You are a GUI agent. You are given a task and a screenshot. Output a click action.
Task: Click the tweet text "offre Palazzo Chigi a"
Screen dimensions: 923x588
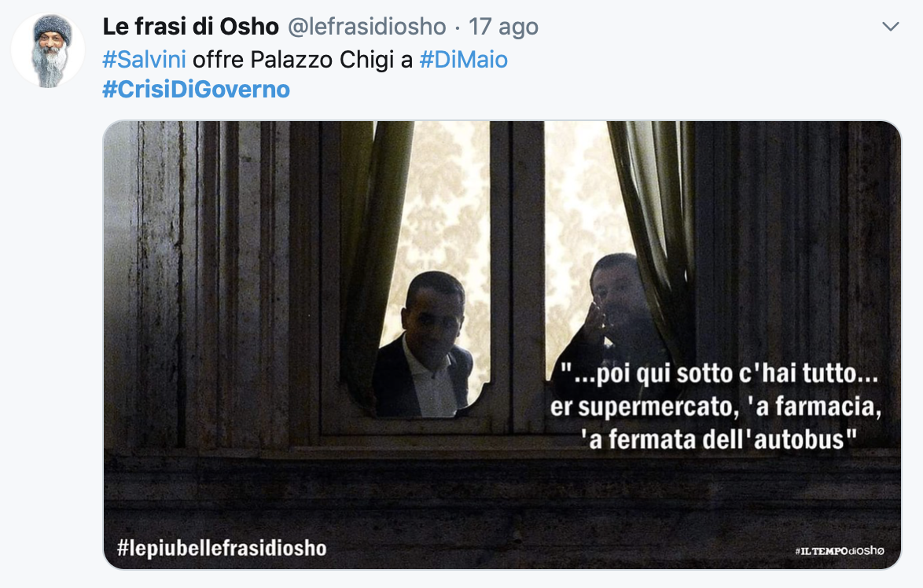click(303, 60)
